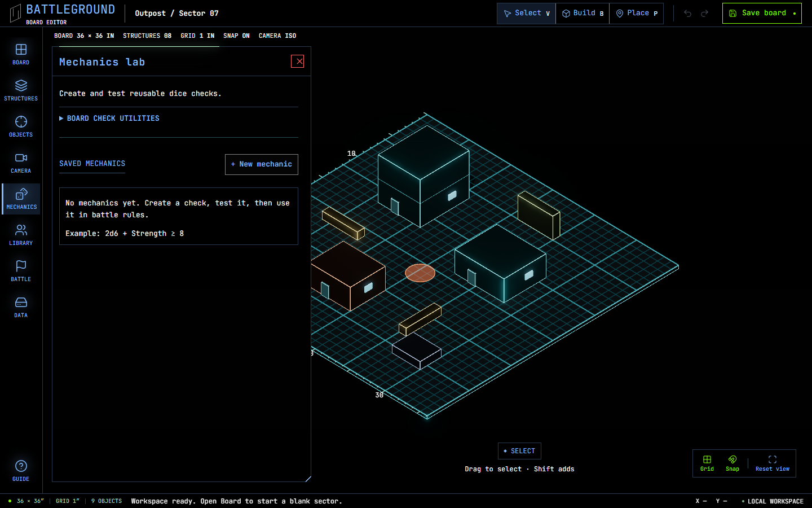Close the Mechanics lab panel
Screen dimensions: 812x508
coord(298,62)
